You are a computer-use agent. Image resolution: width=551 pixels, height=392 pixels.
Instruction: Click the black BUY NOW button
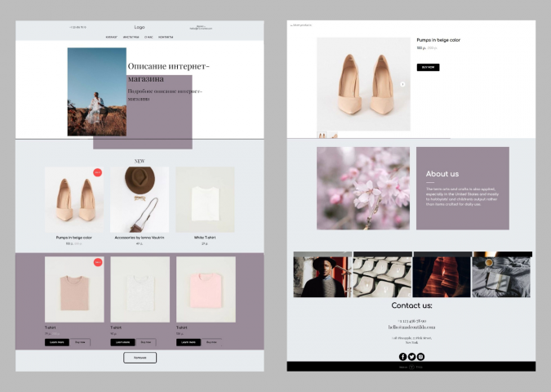(x=428, y=67)
